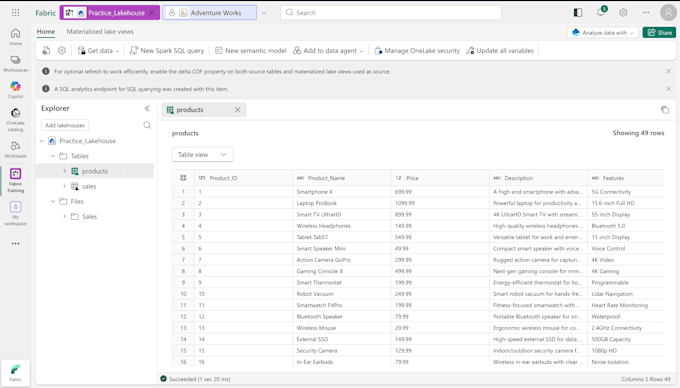The width and height of the screenshot is (680, 388).
Task: Click Update all variables
Action: 500,51
